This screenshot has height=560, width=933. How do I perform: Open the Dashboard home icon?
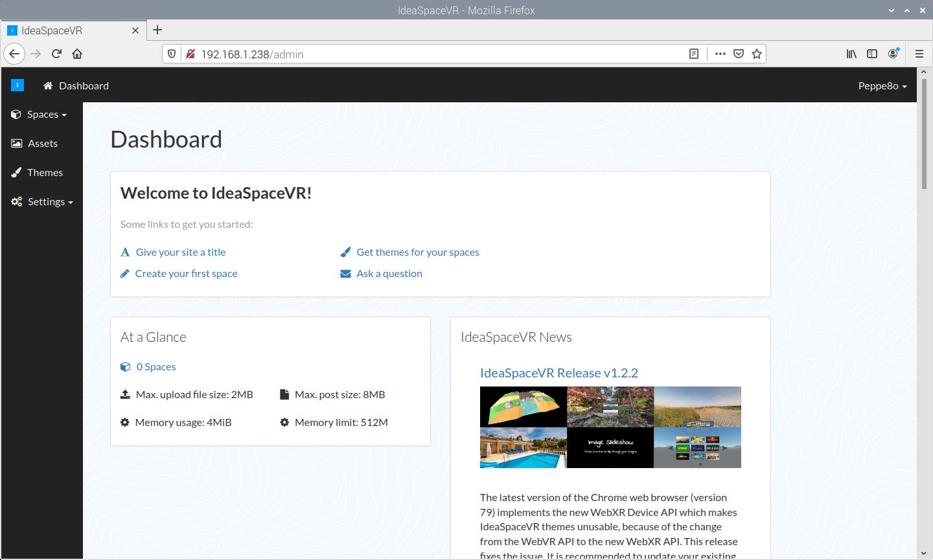pyautogui.click(x=48, y=85)
